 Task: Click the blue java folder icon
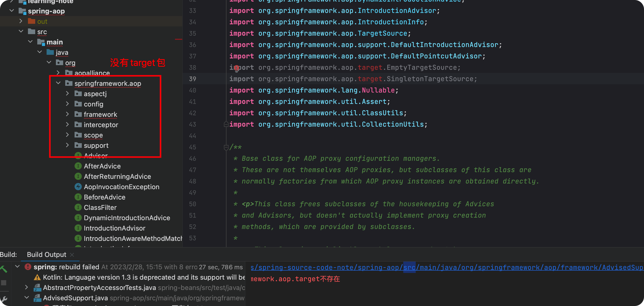(50, 52)
